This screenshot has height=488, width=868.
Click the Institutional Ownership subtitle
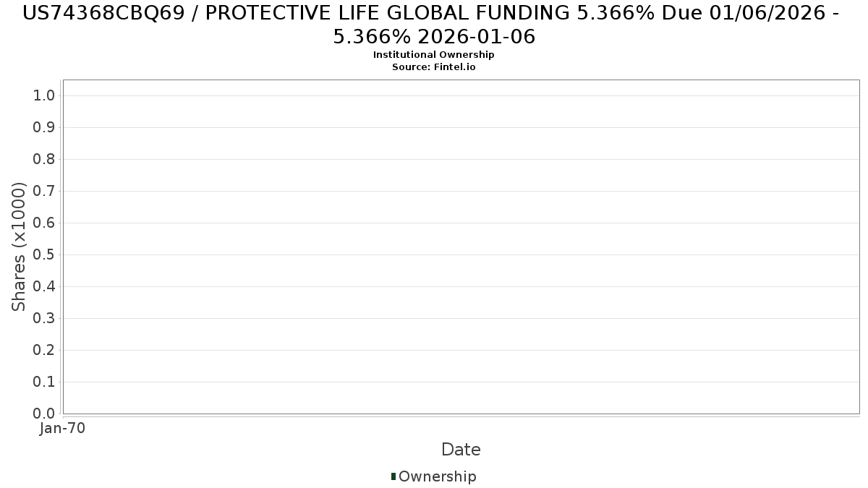[434, 55]
